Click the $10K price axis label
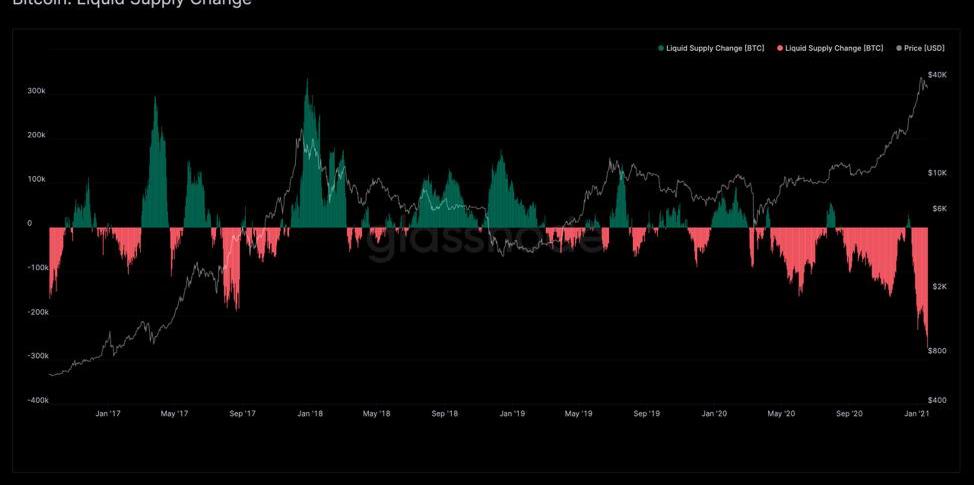This screenshot has height=485, width=974. pyautogui.click(x=936, y=173)
